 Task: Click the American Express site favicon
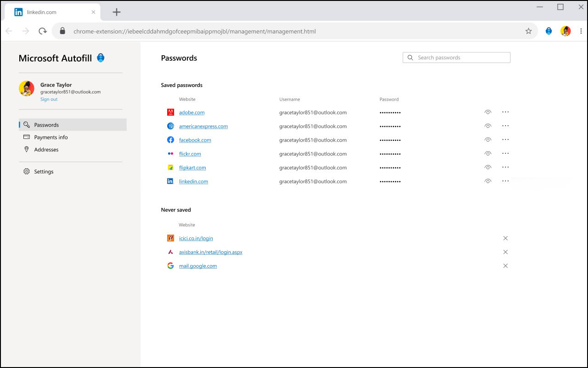tap(170, 126)
